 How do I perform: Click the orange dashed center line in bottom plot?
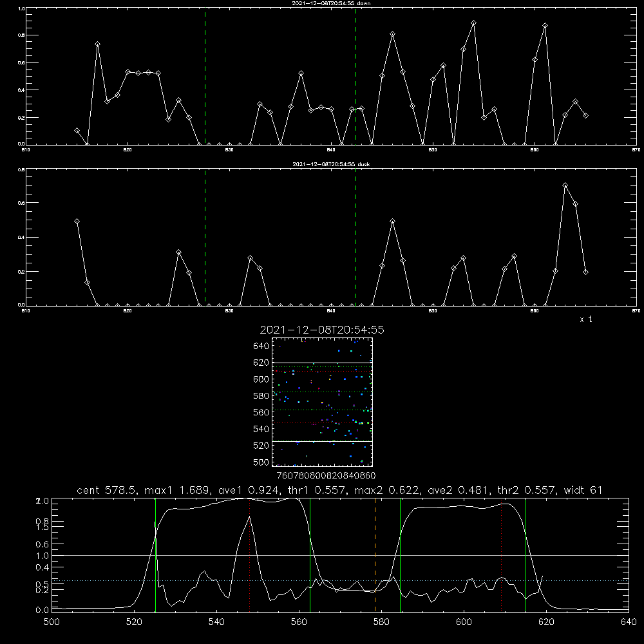pyautogui.click(x=375, y=554)
